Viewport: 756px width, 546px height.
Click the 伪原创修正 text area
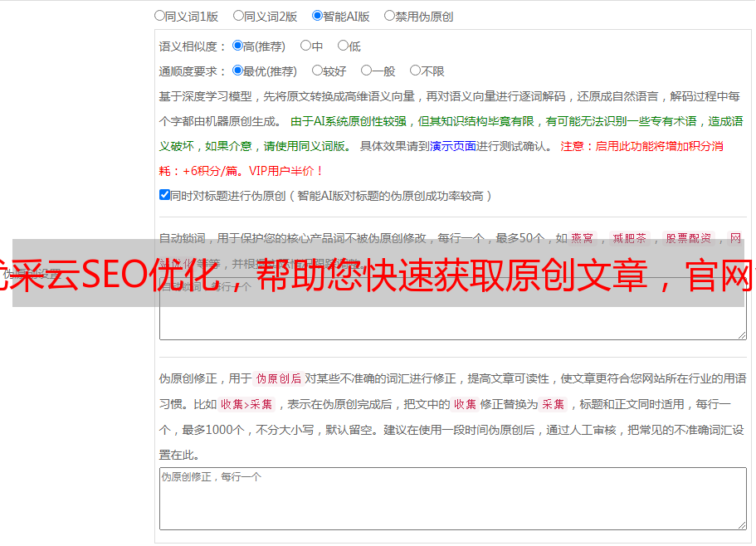pos(453,499)
